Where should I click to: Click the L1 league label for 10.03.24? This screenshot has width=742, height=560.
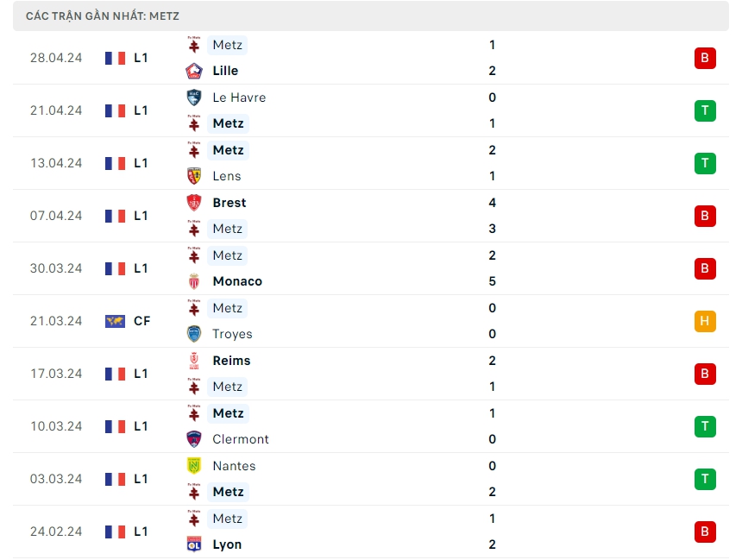coord(141,426)
